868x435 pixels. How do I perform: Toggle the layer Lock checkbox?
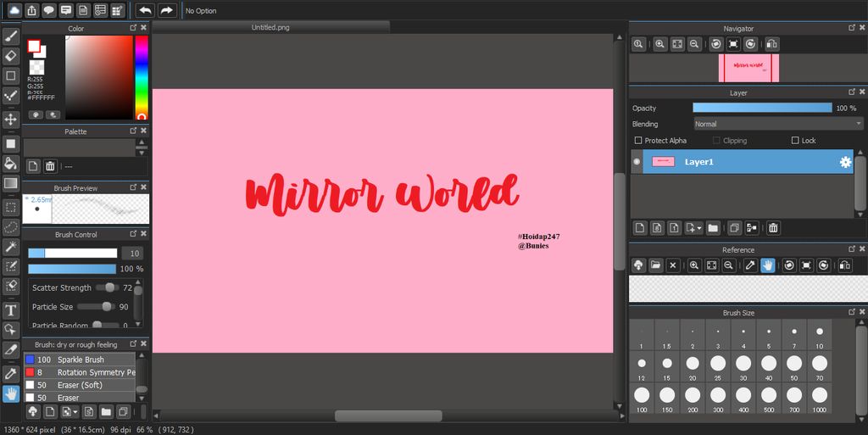795,141
